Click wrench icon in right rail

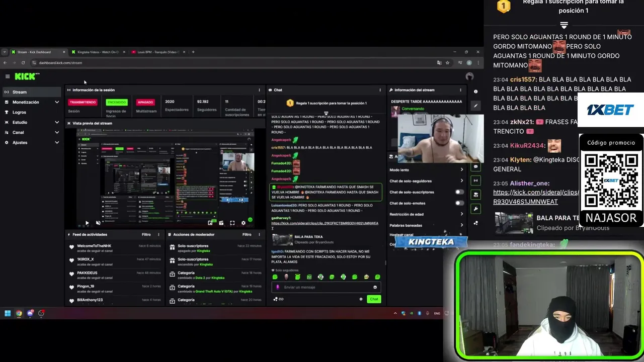tap(475, 209)
